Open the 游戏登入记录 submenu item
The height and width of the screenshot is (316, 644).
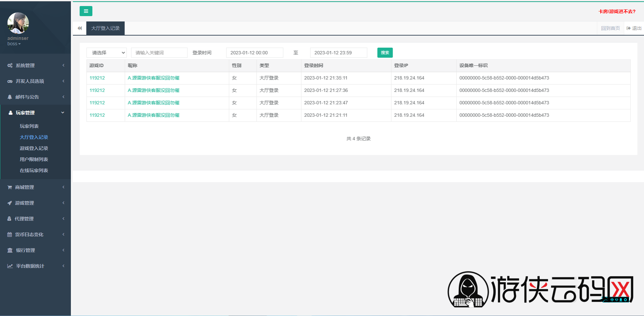pos(34,148)
